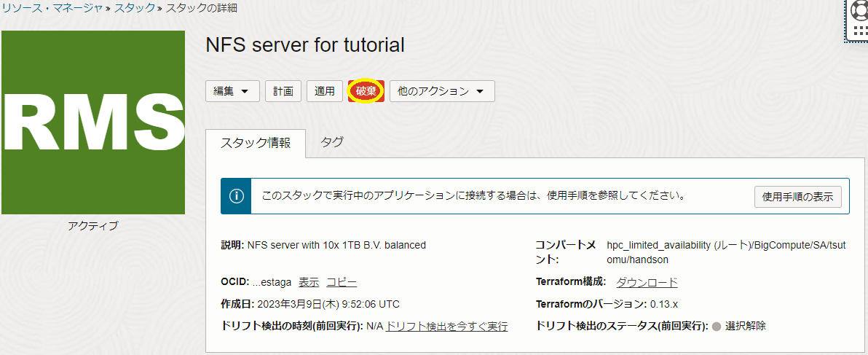The height and width of the screenshot is (355, 868).
Task: Run drift detection with ドリフト検出を今すぐ実行
Action: (446, 327)
